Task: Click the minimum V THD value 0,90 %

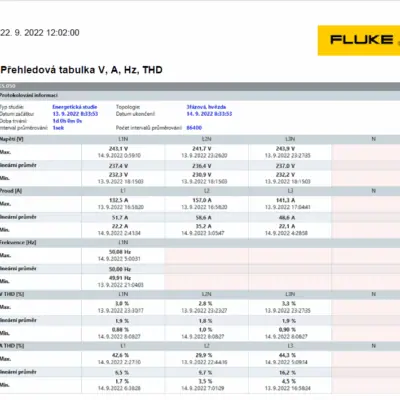Action: pyautogui.click(x=287, y=330)
